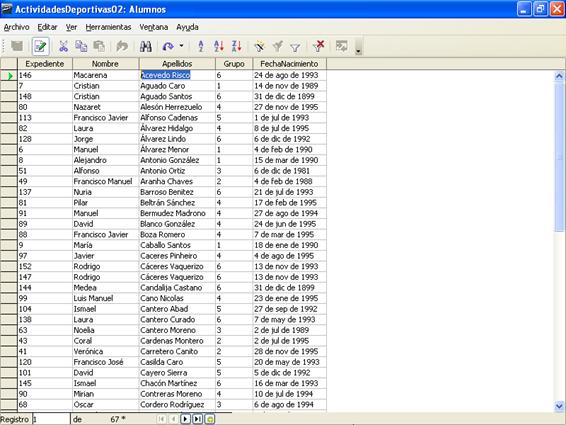Viewport: 566px width, 425px height.
Task: Open the Ventana menu
Action: point(154,27)
